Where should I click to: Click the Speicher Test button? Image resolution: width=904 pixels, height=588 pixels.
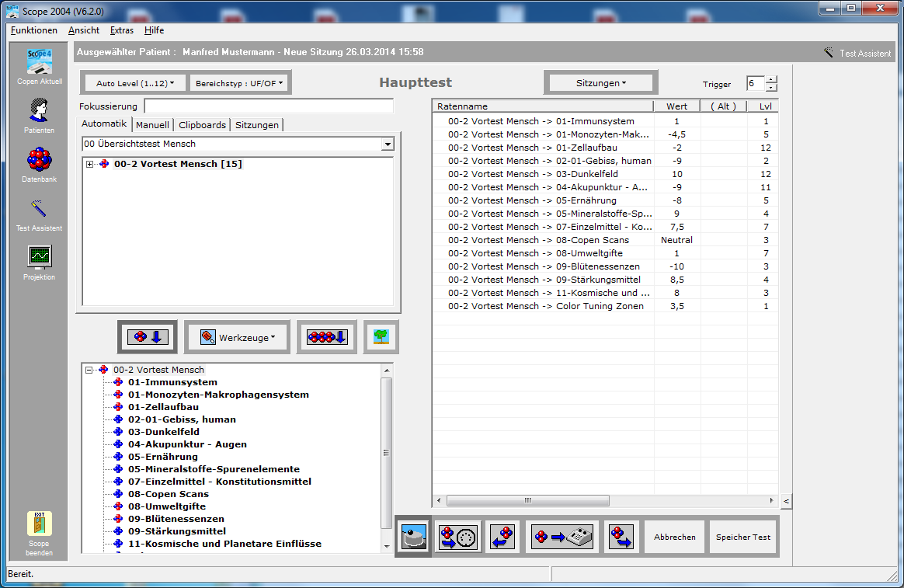point(742,537)
